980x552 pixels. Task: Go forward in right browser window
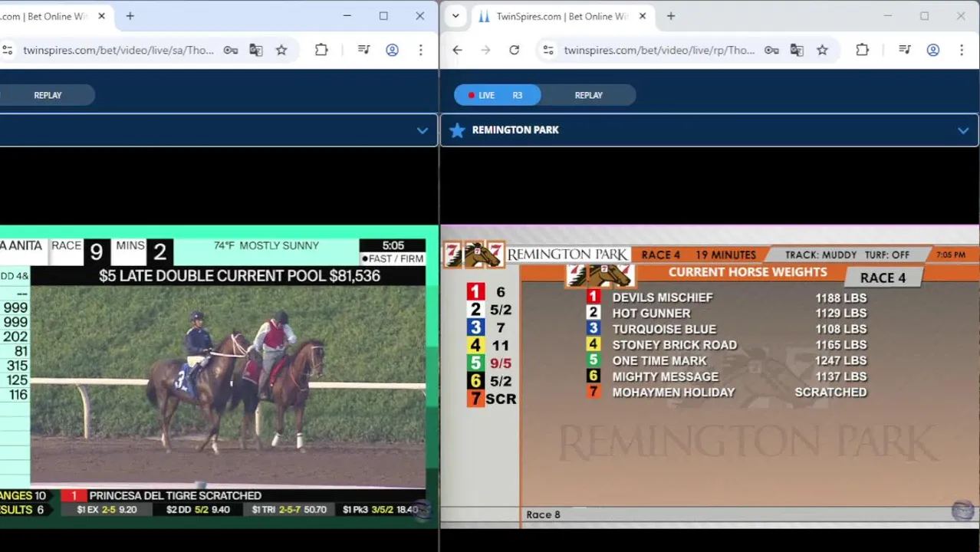pyautogui.click(x=485, y=51)
